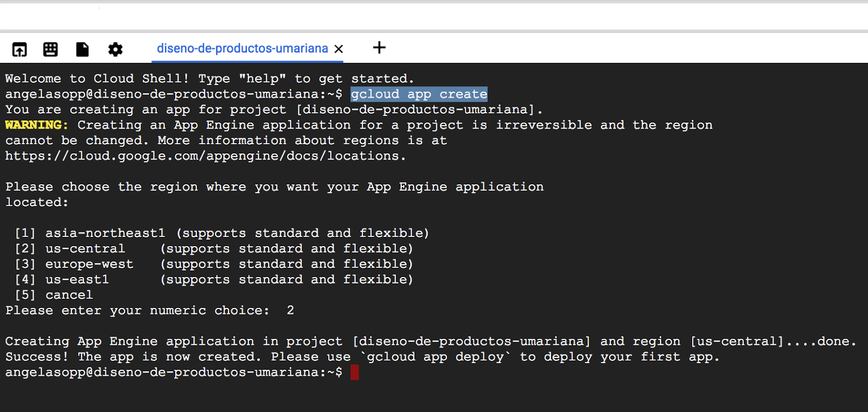Close the diseno-de-productos-umariana session tab

[339, 49]
